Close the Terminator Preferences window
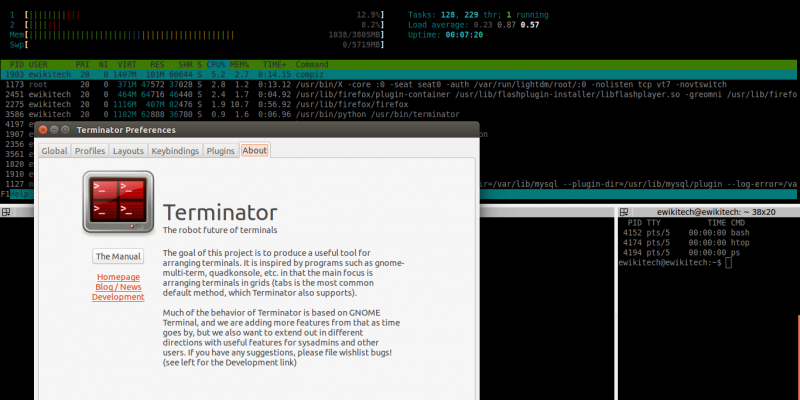The width and height of the screenshot is (800, 400). click(x=43, y=130)
